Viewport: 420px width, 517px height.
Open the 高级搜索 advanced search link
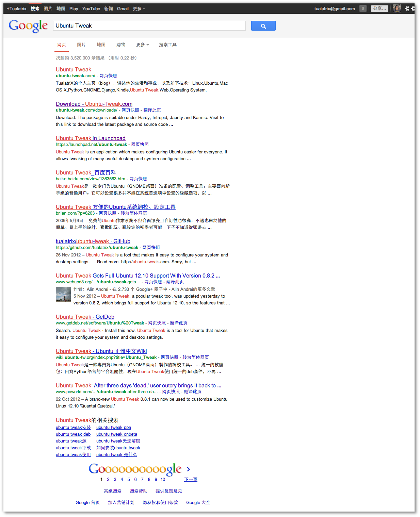point(113,490)
